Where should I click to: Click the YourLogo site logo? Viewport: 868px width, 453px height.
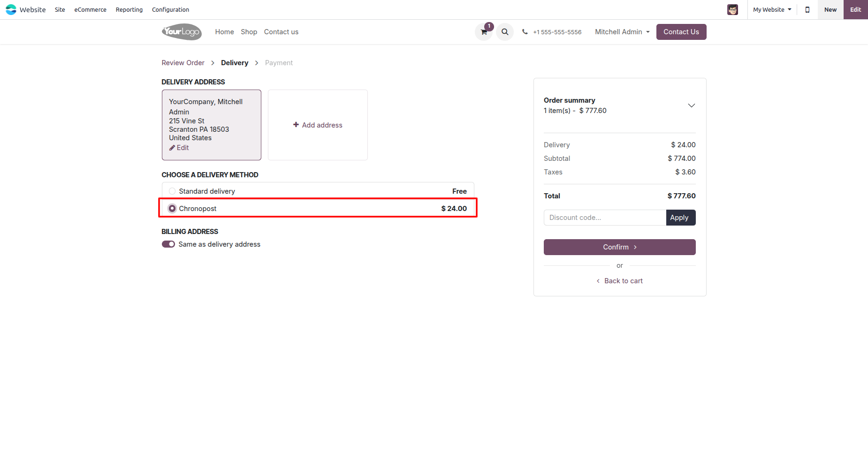point(182,32)
